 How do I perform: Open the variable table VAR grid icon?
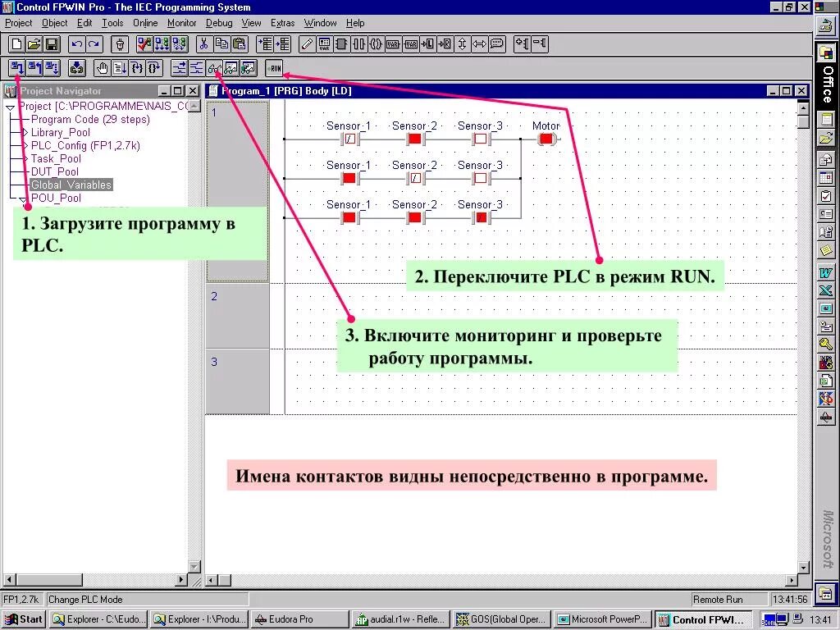[324, 44]
